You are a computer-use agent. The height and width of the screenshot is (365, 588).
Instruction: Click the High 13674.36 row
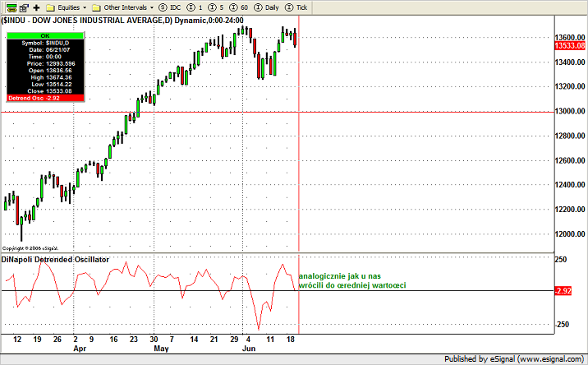[x=45, y=77]
